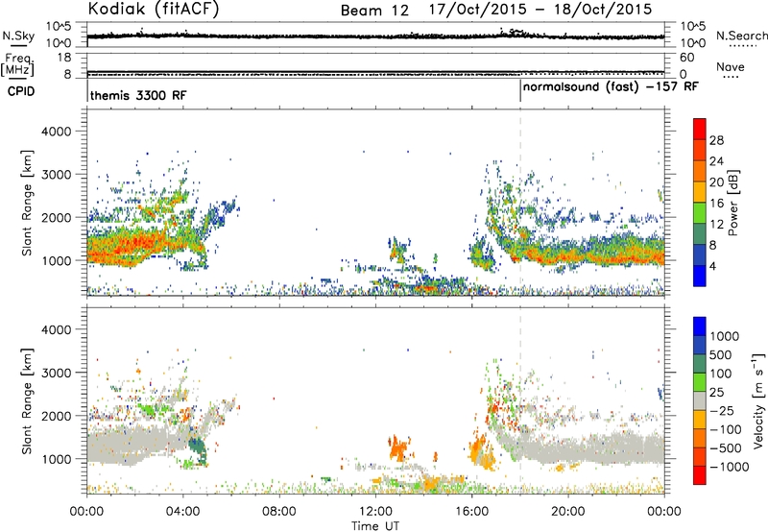Screen dimensions: 768x532
Task: Click the '60' tick on Nave axis
Action: (686, 58)
